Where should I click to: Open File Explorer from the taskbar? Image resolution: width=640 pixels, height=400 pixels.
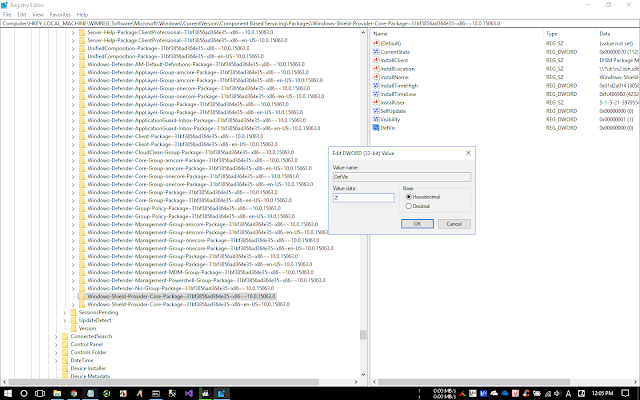pyautogui.click(x=57, y=393)
